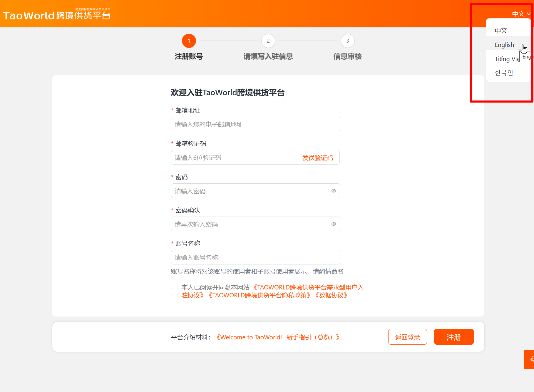Click the 返回登录 button
The height and width of the screenshot is (392, 534).
point(407,337)
